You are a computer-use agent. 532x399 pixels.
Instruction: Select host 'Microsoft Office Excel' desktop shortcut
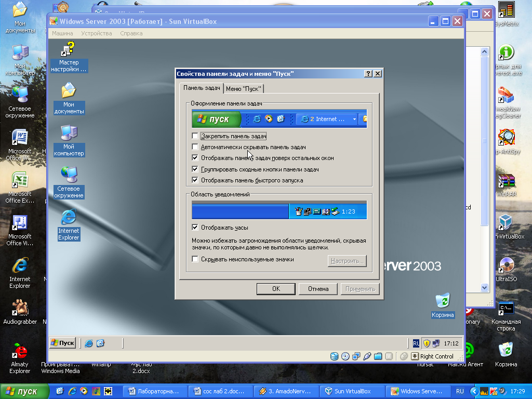tap(20, 188)
